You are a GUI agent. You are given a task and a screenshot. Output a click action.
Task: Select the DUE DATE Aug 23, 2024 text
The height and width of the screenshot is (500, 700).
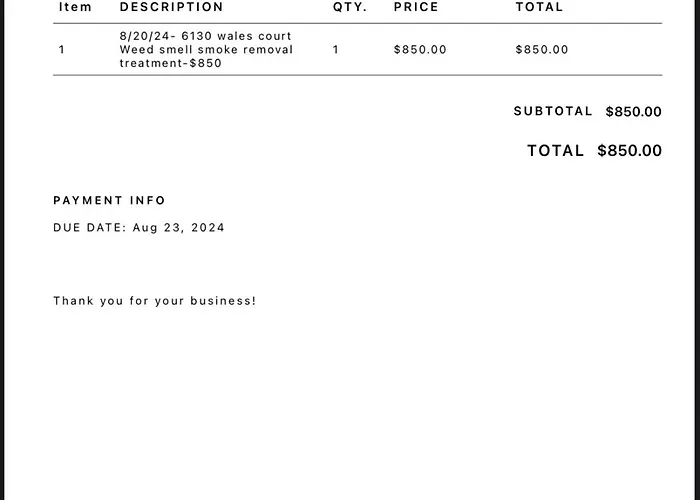click(x=139, y=228)
